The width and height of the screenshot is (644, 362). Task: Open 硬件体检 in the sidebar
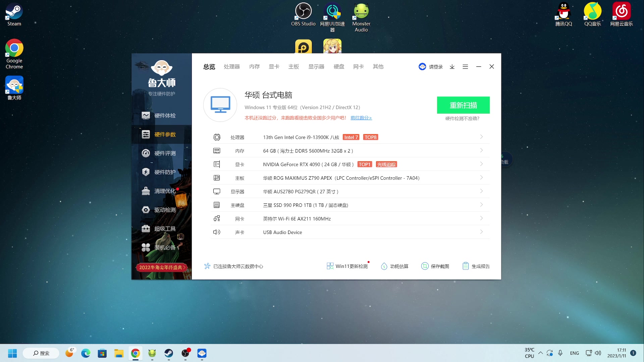(164, 116)
